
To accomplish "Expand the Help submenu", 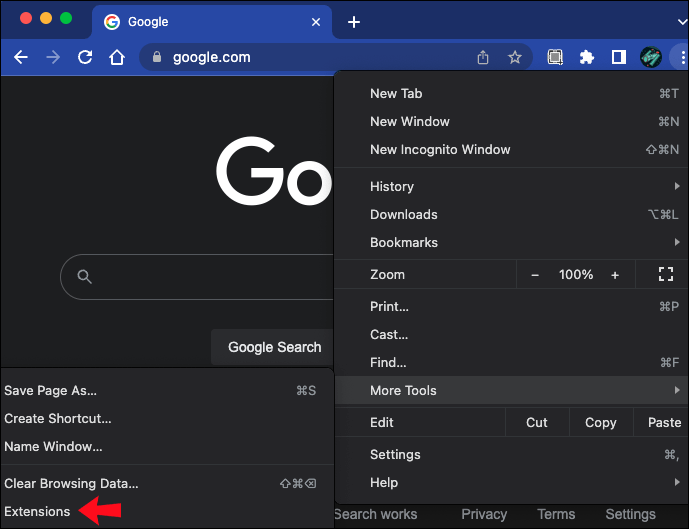I will (511, 483).
